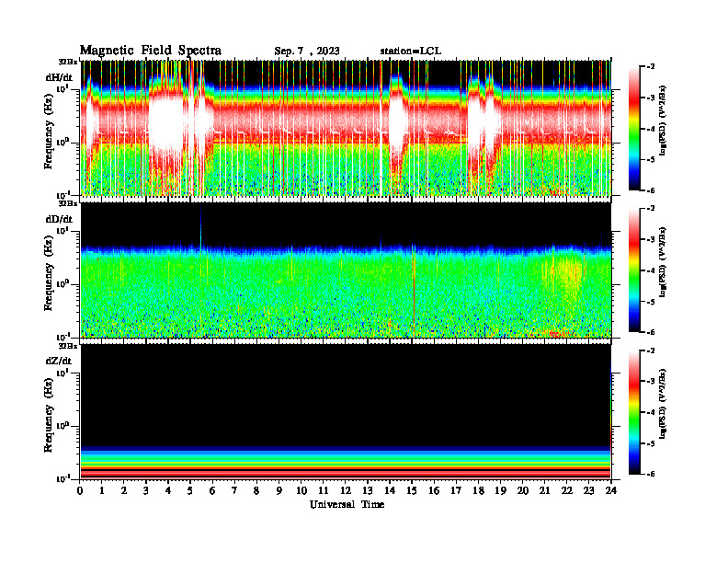728x563 pixels.
Task: Click hour "1" on the time axis
Action: click(x=102, y=490)
